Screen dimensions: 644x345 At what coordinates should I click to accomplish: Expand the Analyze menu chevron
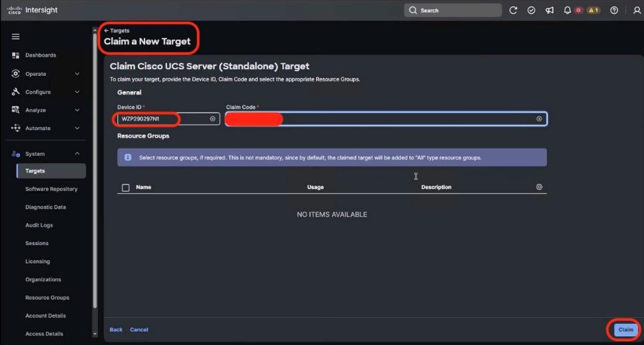point(77,110)
